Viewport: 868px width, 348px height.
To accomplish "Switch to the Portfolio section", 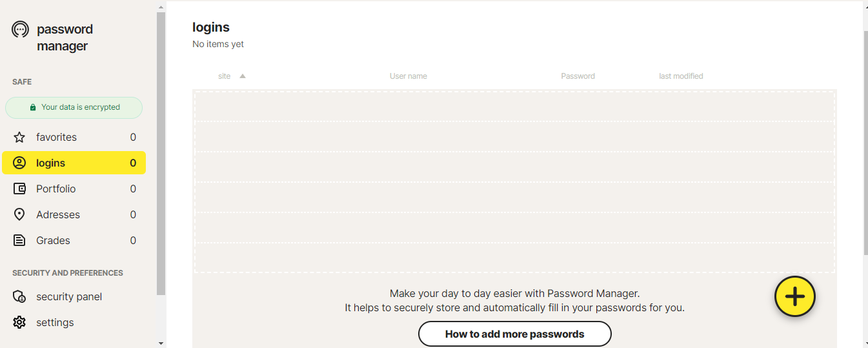I will pos(56,189).
